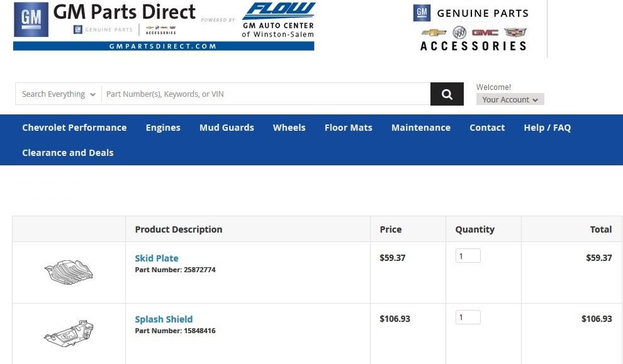Go to the Engines menu item
Image resolution: width=623 pixels, height=364 pixels.
(163, 128)
